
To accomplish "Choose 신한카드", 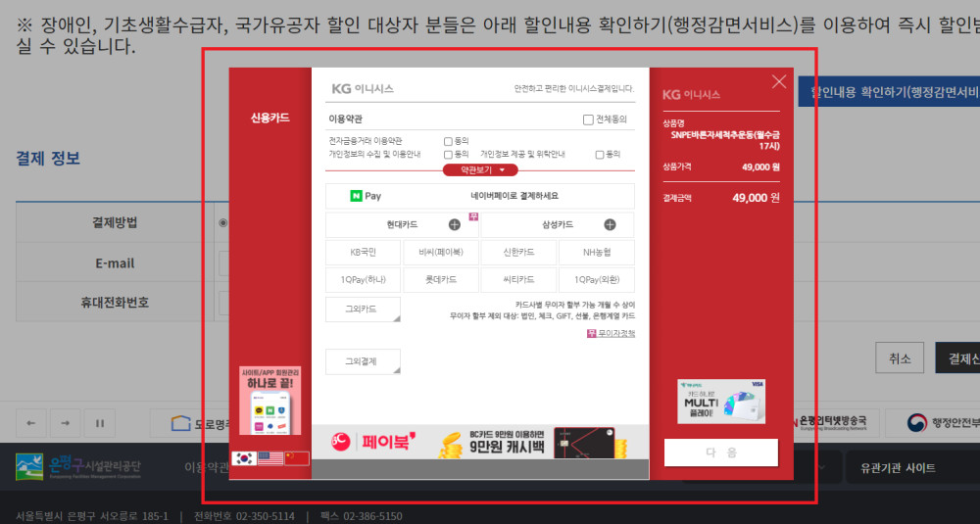I will (x=518, y=253).
